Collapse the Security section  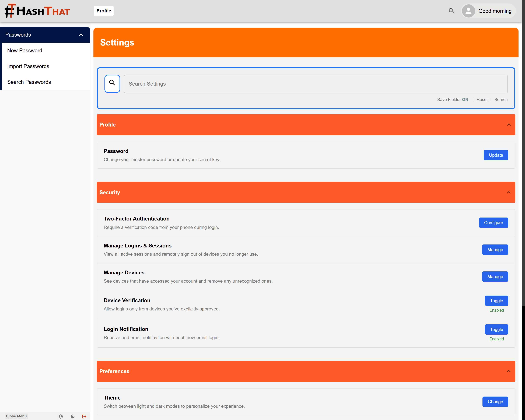pos(508,192)
